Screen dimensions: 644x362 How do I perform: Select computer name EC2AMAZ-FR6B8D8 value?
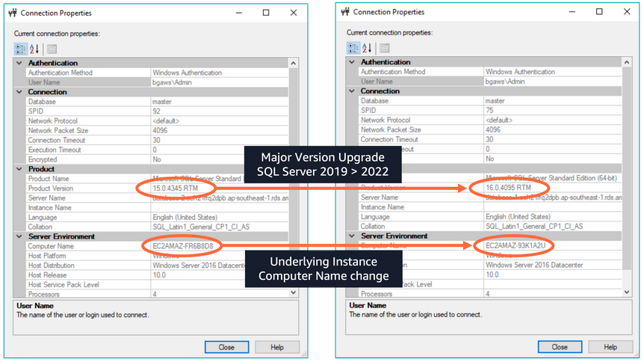click(x=183, y=246)
